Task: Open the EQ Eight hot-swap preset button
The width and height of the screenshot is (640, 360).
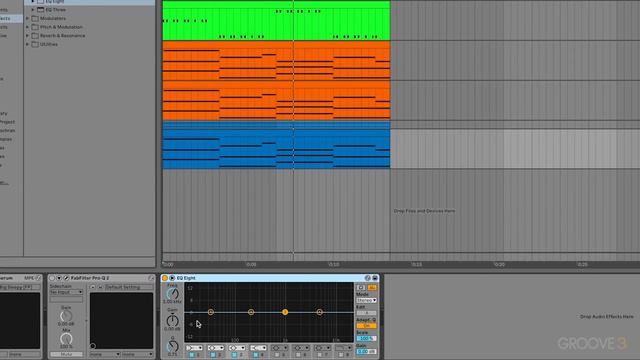Action: (367, 278)
